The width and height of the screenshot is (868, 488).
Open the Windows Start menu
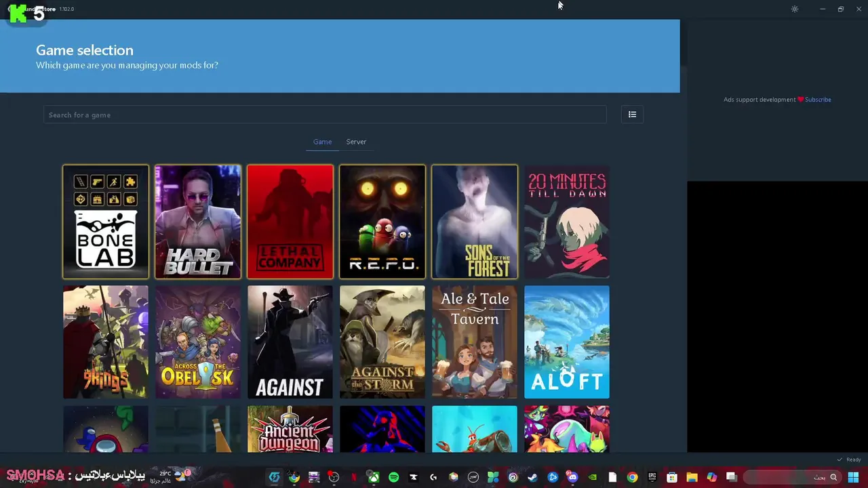point(853,477)
